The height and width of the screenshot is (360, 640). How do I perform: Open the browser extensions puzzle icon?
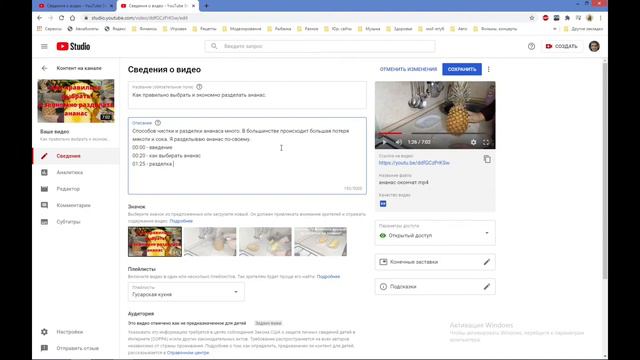pos(567,18)
